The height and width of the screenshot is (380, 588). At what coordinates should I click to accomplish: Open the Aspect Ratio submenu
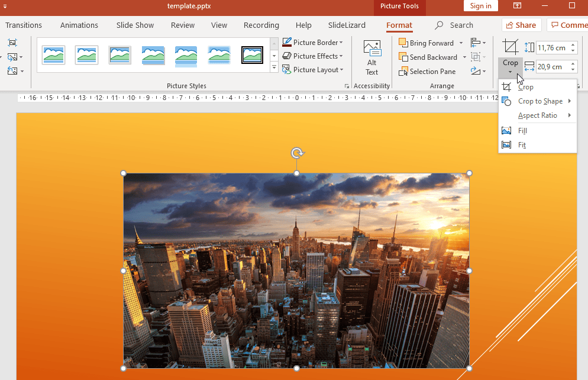537,115
